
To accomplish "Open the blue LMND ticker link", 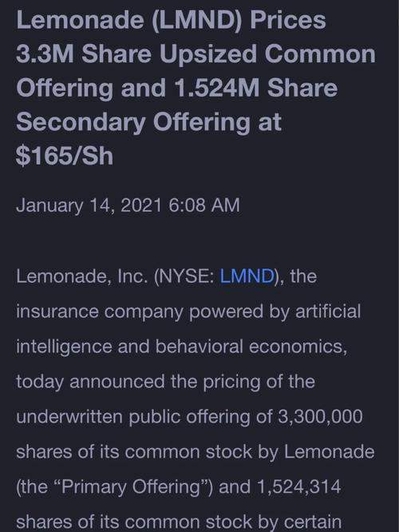I will tap(247, 276).
